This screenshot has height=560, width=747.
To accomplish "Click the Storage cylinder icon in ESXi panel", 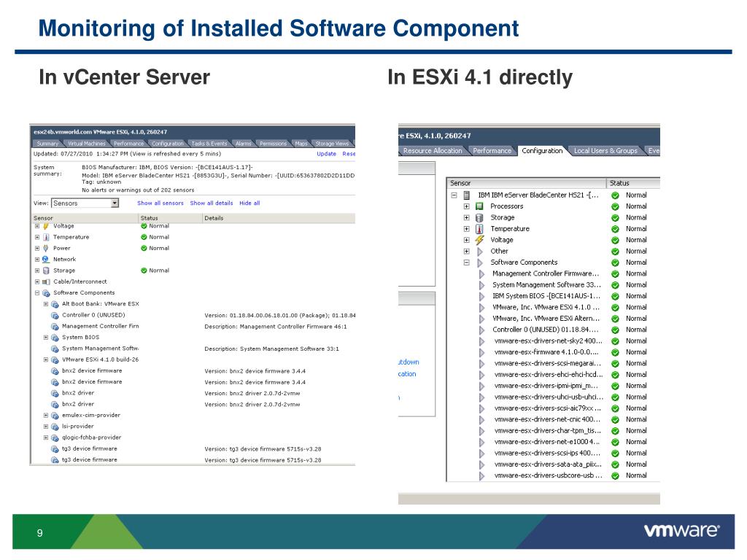I will pyautogui.click(x=480, y=217).
